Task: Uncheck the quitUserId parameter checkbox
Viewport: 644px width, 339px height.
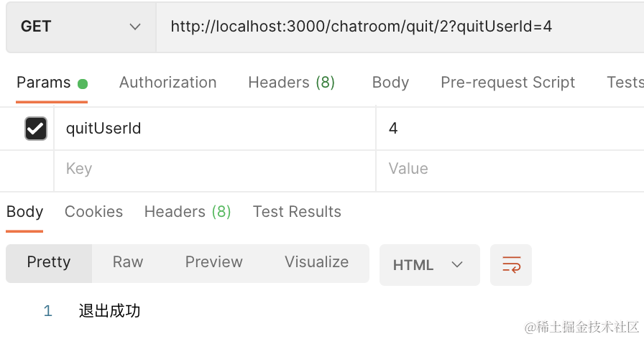Action: click(35, 129)
